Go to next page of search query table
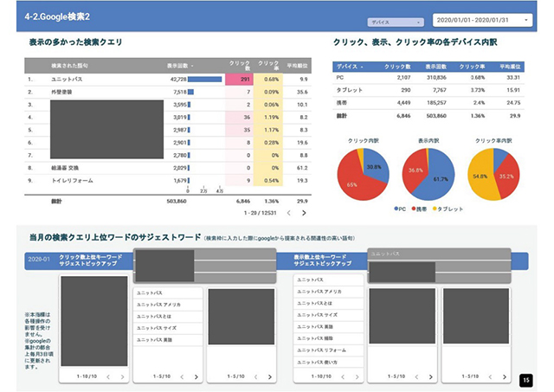This screenshot has width=554, height=392. pyautogui.click(x=304, y=213)
